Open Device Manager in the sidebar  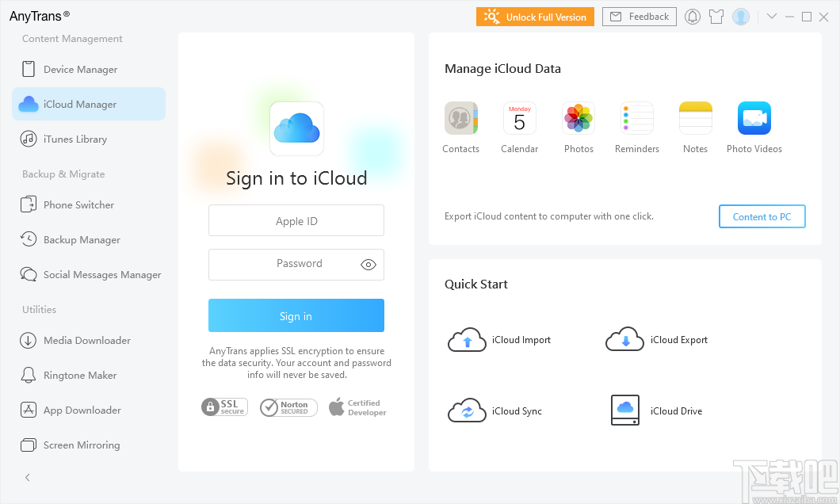[x=89, y=70]
